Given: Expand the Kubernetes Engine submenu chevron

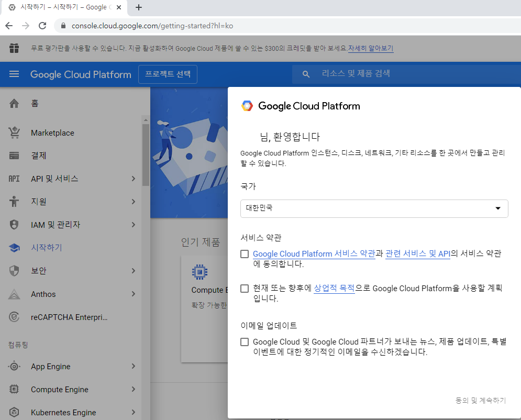Looking at the screenshot, I should [133, 412].
